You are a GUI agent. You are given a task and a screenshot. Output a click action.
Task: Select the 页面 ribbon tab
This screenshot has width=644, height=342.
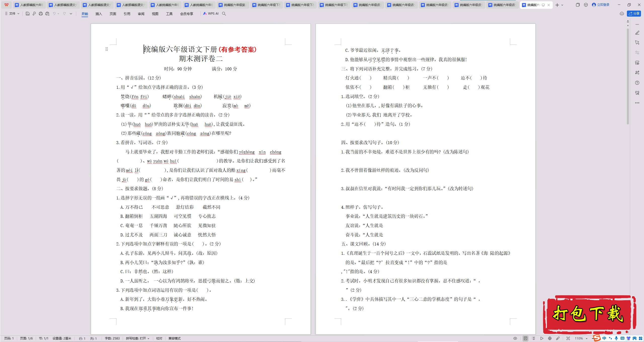pyautogui.click(x=113, y=14)
